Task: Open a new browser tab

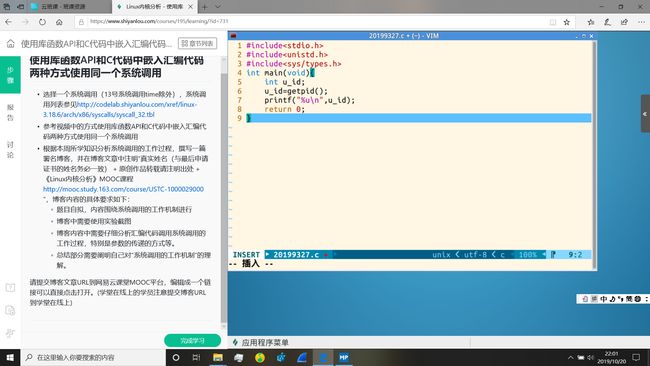Action: pos(205,7)
